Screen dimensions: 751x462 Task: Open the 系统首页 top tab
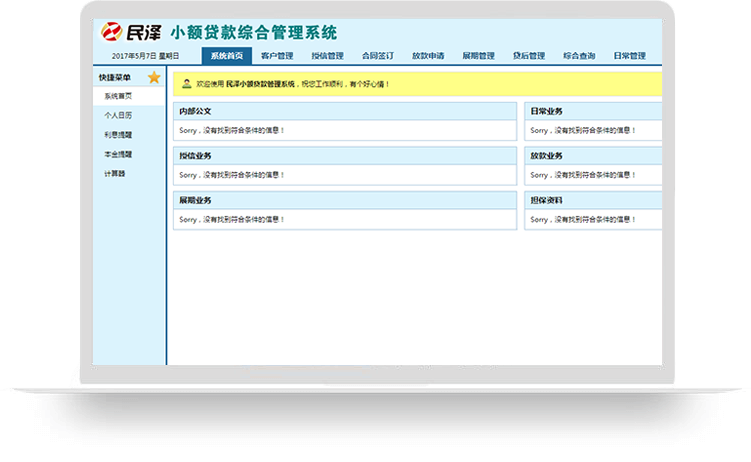click(227, 56)
